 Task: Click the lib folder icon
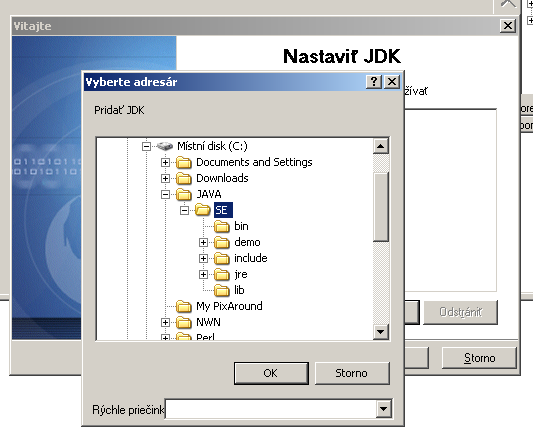click(222, 290)
